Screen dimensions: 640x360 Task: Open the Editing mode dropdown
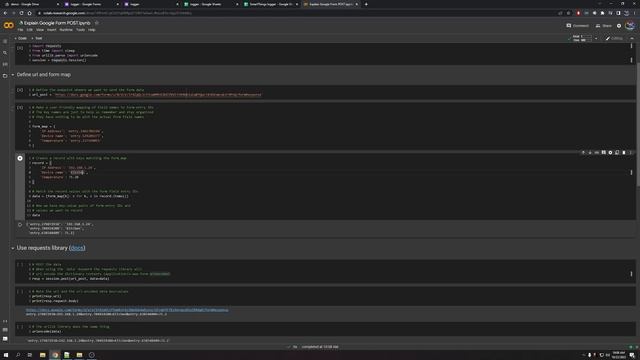(614, 38)
